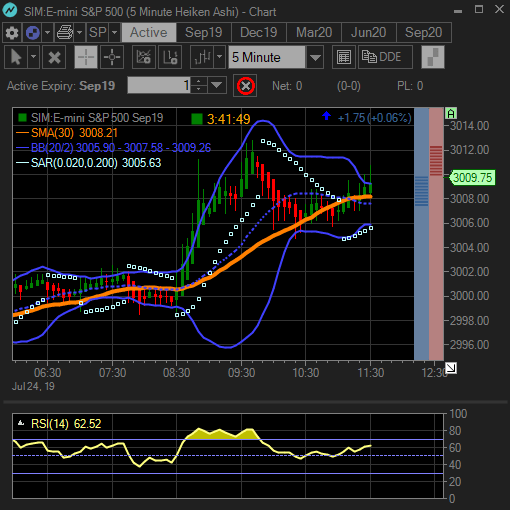
Task: Expand the dropdown beside the blue circle icon
Action: click(47, 33)
